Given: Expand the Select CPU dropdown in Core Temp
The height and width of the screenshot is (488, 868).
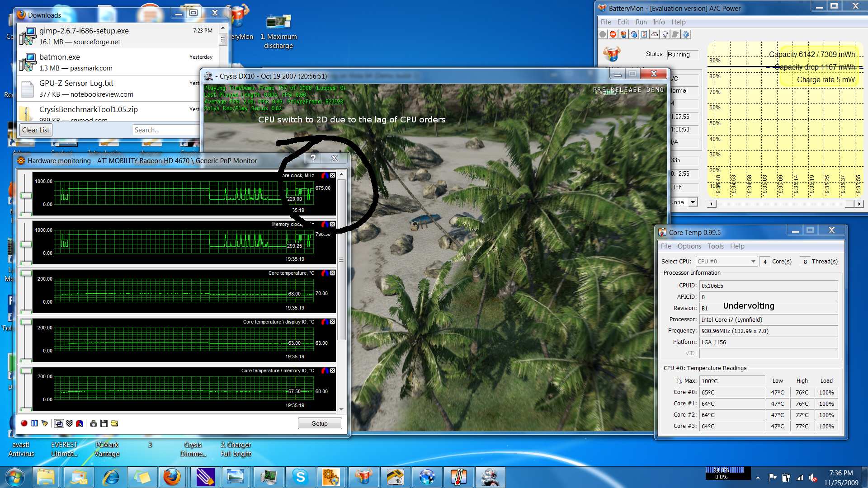Looking at the screenshot, I should pyautogui.click(x=753, y=261).
